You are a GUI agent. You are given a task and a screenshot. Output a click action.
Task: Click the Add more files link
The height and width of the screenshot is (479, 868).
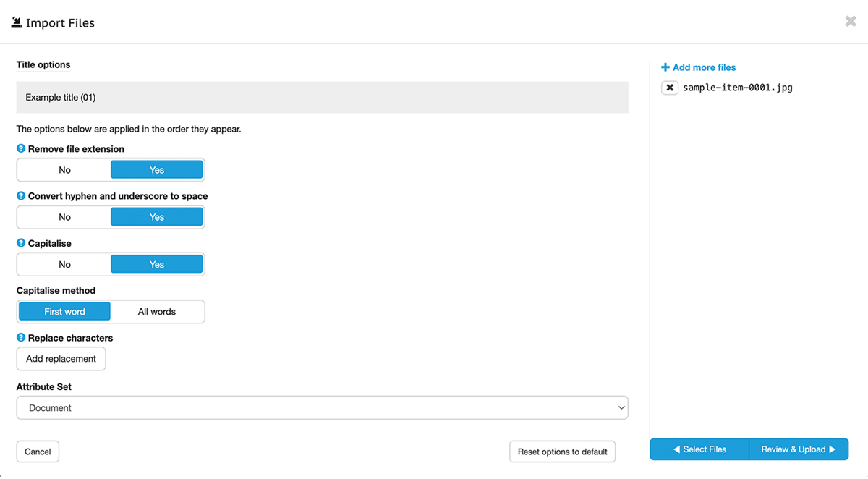699,67
